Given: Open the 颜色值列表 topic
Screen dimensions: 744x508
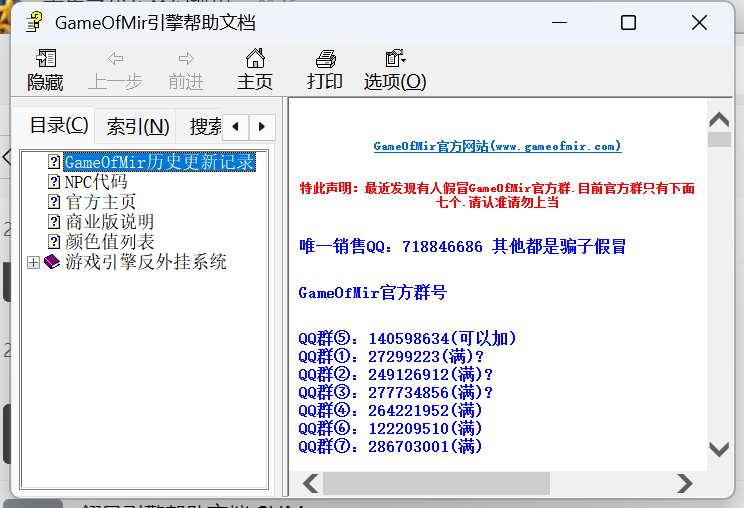Looking at the screenshot, I should 109,242.
